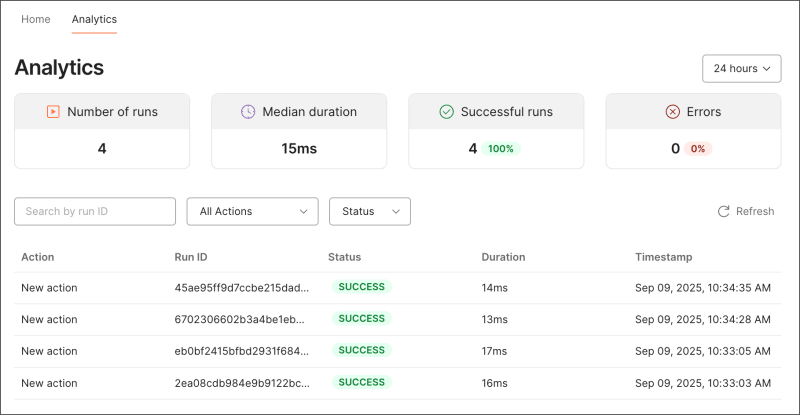Go to the Home tab

[x=36, y=19]
